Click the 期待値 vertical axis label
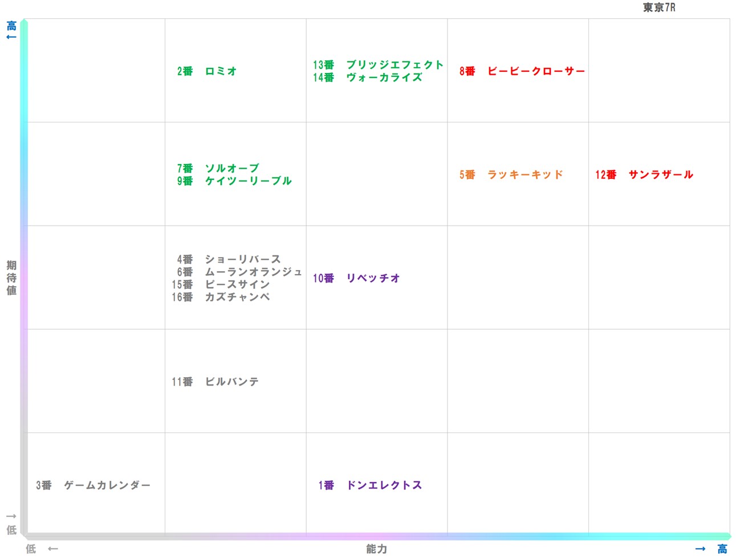 (10, 277)
